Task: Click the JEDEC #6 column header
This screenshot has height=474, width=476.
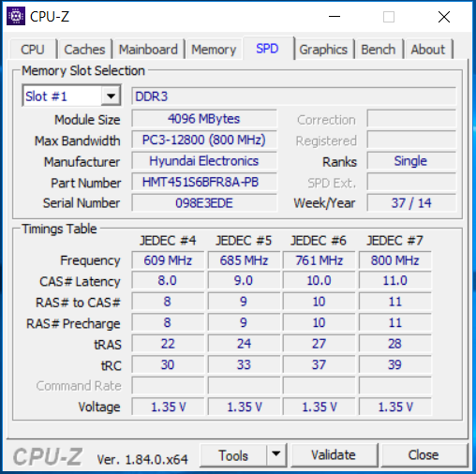Action: pyautogui.click(x=319, y=241)
